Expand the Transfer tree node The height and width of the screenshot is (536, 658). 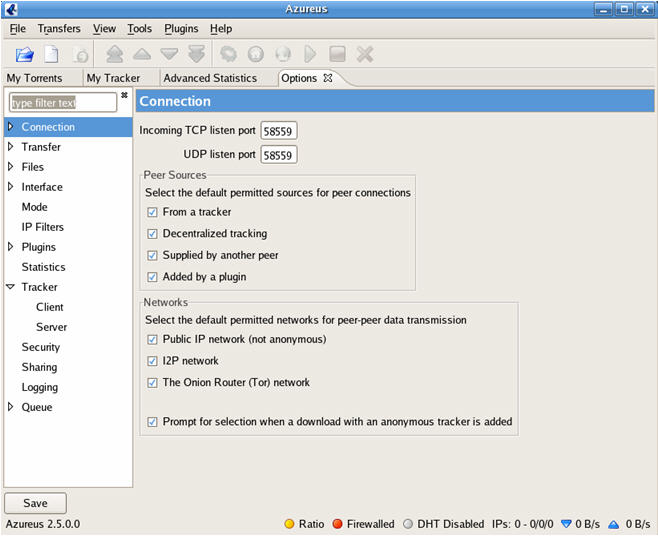point(11,146)
